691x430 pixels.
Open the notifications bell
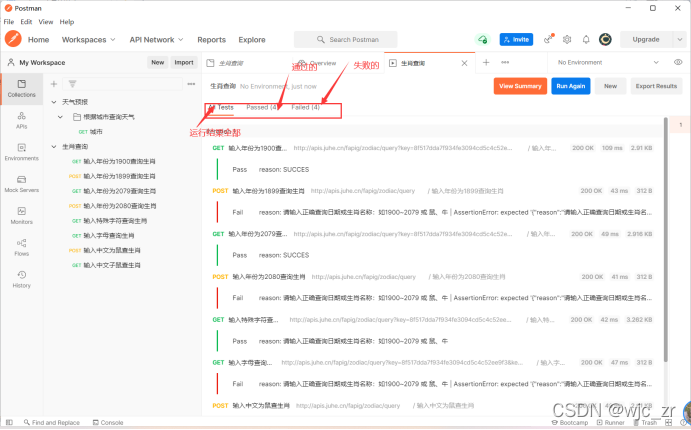[x=586, y=39]
